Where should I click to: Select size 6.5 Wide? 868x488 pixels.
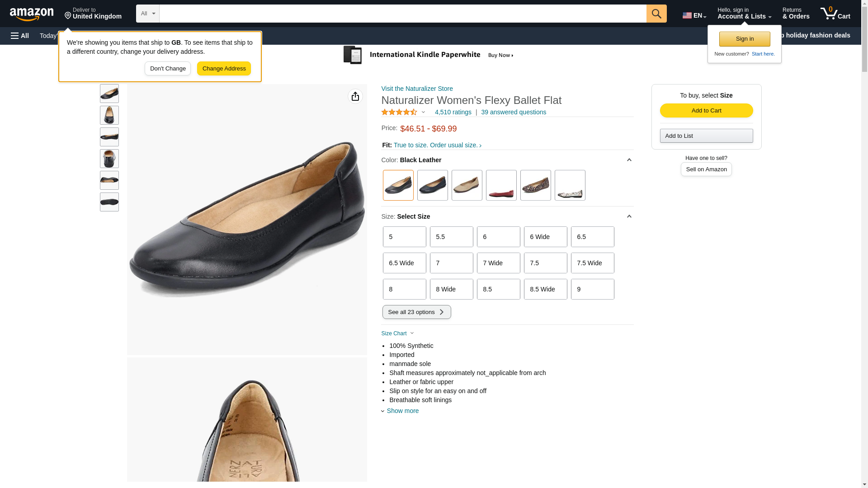[405, 263]
